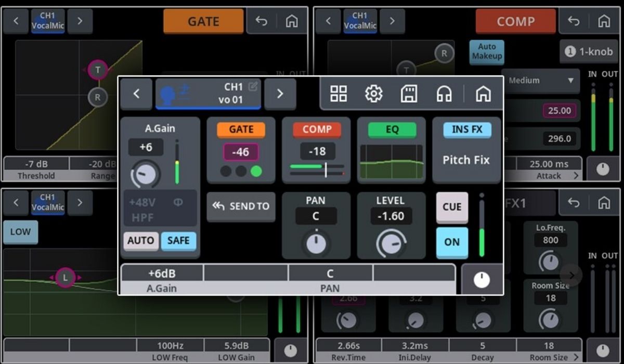Expand more parameters after Room Size in FX1
Screen dimensions: 624x364
(576, 357)
